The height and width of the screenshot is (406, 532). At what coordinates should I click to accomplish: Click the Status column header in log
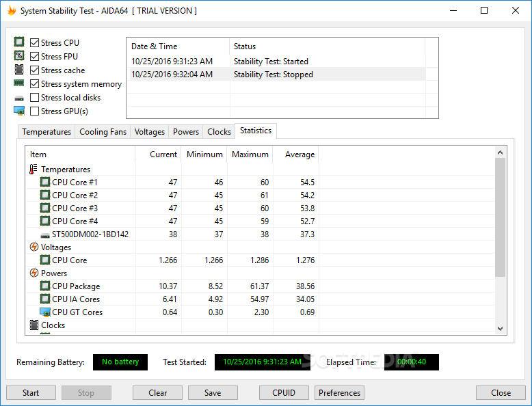coord(327,46)
